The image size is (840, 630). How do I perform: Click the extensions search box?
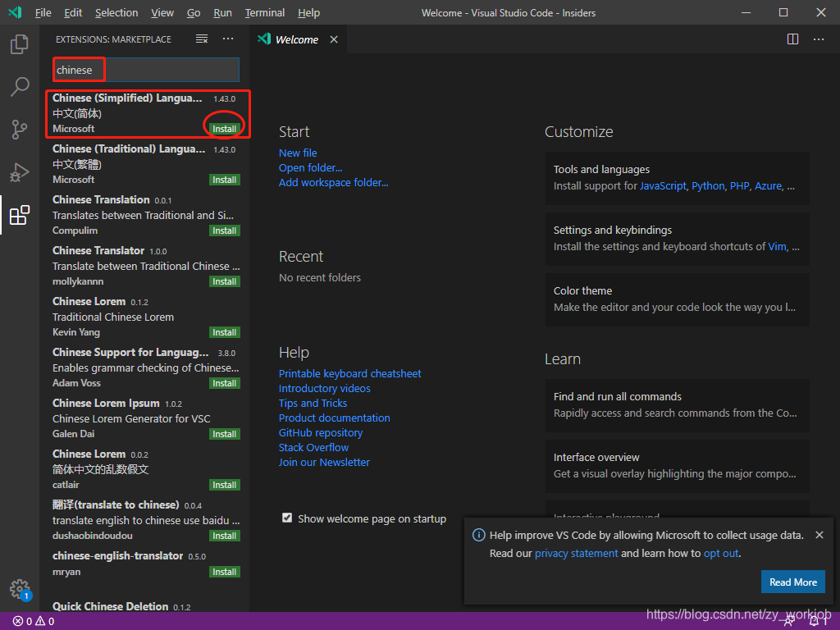[146, 70]
